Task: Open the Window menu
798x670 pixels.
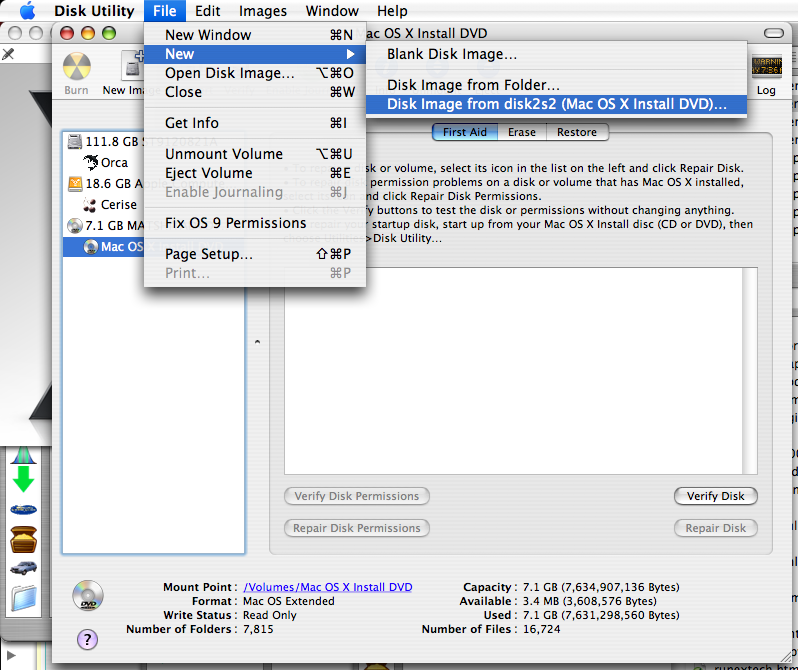Action: point(332,11)
